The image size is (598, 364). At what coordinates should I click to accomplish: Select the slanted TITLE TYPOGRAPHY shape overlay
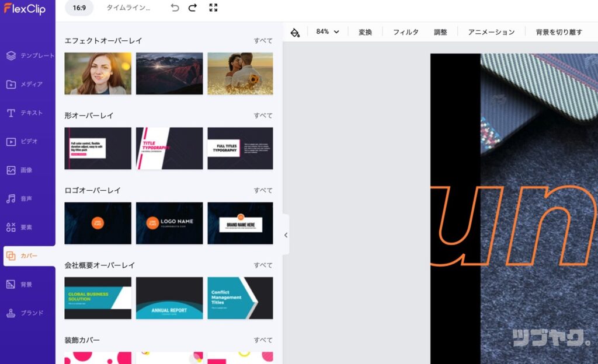point(169,149)
